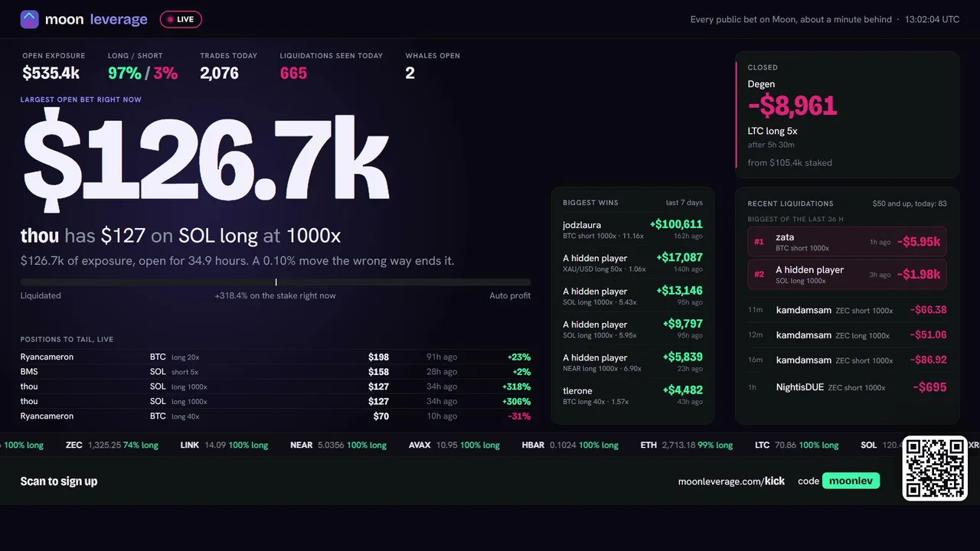Click the 13:02:04 UTC clock
The width and height of the screenshot is (980, 551).
click(x=932, y=19)
